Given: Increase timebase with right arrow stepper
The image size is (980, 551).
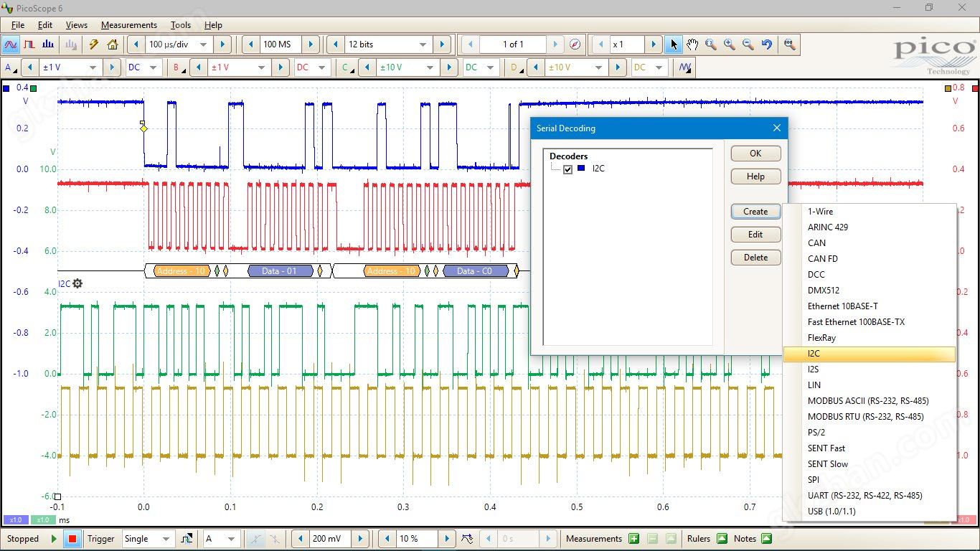Looking at the screenshot, I should tap(222, 44).
